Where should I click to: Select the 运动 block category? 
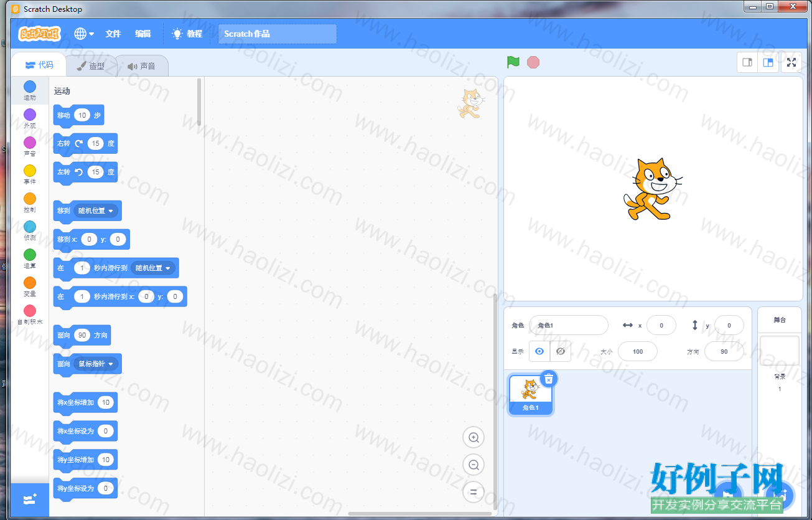pyautogui.click(x=30, y=90)
